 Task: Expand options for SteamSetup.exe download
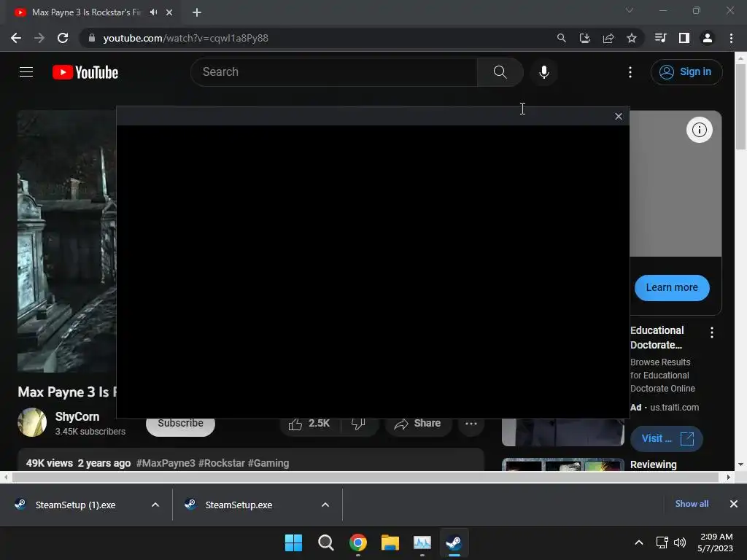[325, 505]
